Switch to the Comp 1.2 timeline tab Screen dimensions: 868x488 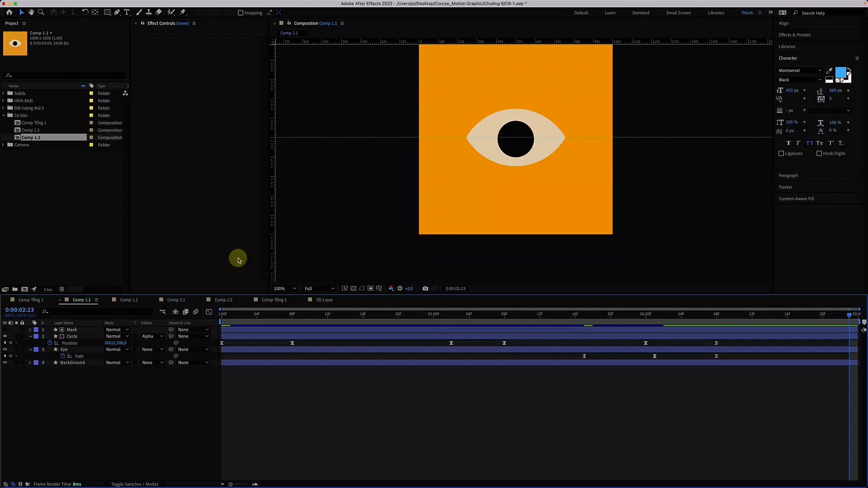coord(129,300)
